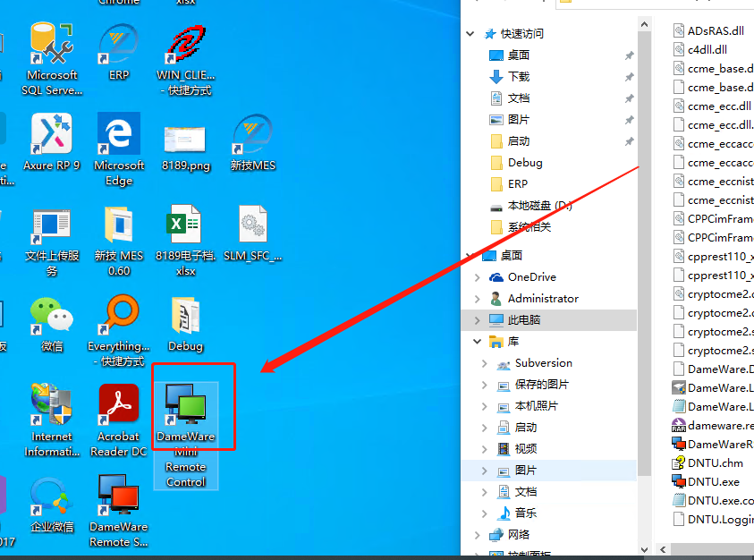
Task: Open Microsoft Edge desktop icon
Action: click(x=119, y=149)
